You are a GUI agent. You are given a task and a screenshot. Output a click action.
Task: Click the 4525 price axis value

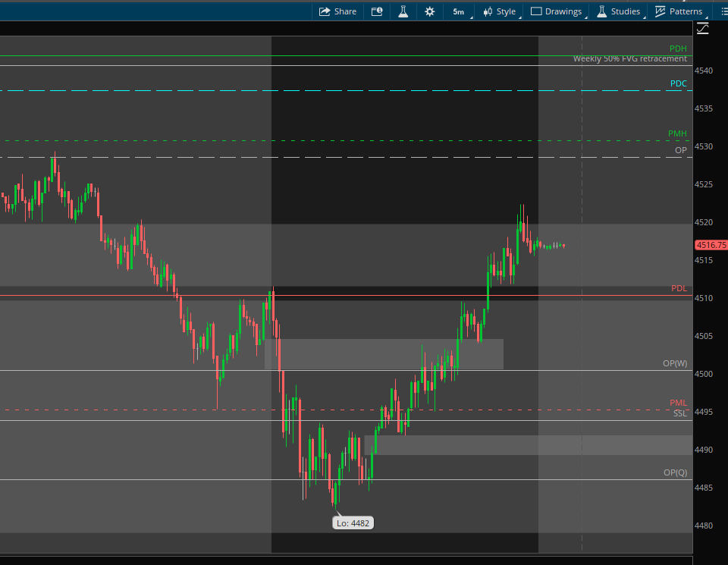pyautogui.click(x=704, y=185)
